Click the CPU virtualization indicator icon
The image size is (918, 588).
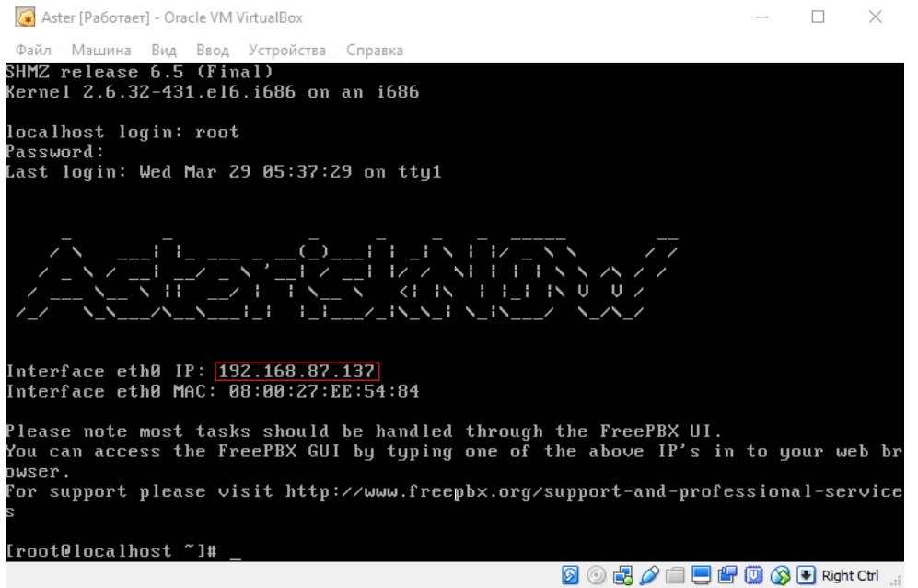coord(753,576)
